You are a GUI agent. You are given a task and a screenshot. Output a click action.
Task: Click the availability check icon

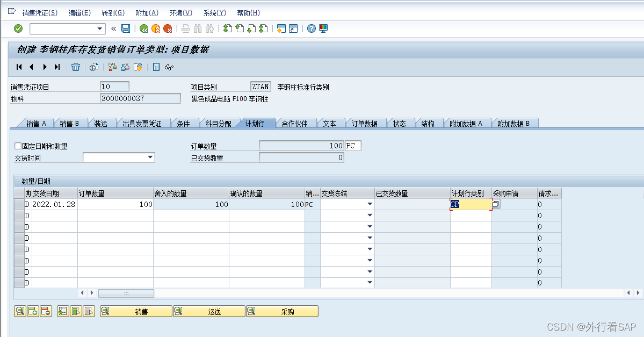(112, 67)
